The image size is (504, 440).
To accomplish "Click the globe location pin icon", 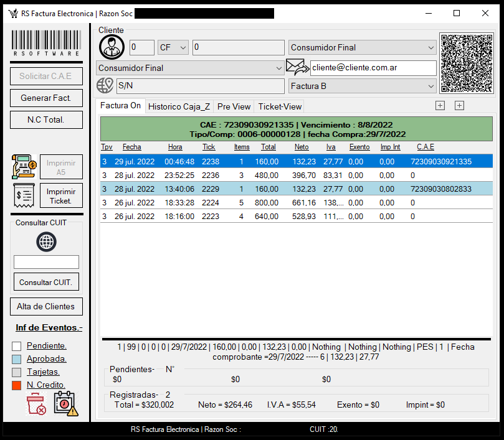I will pyautogui.click(x=105, y=86).
